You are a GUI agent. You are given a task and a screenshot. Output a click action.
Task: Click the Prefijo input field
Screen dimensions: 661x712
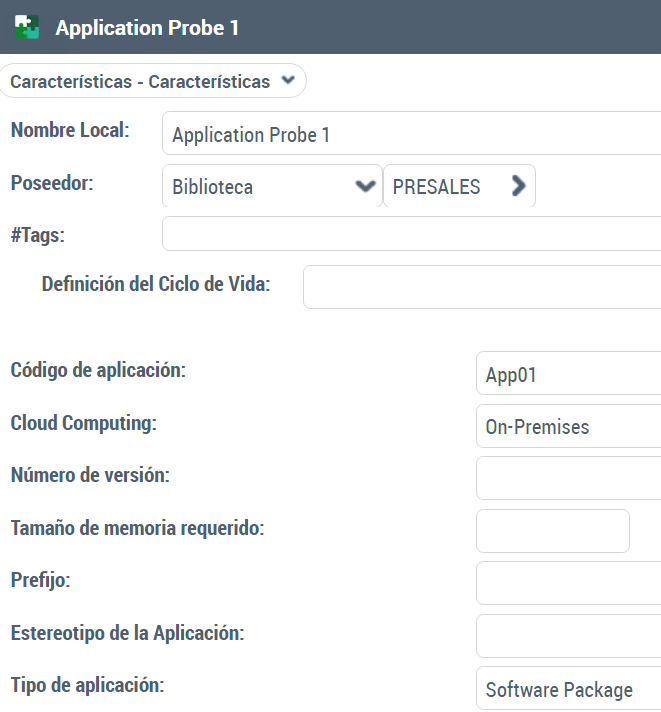click(x=568, y=583)
